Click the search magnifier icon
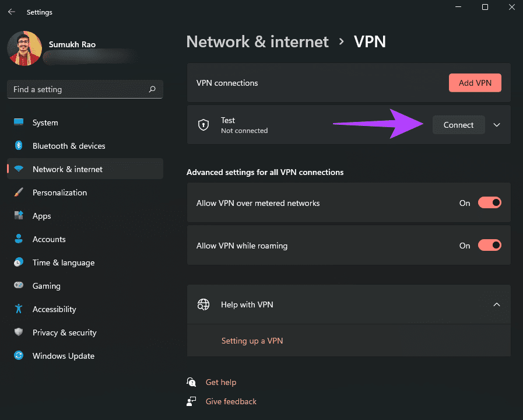Screen dimensions: 523x420 [x=152, y=89]
